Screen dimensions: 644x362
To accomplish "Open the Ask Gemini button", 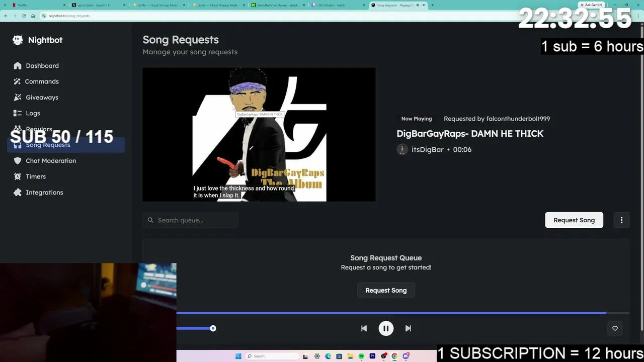I will pos(591,5).
